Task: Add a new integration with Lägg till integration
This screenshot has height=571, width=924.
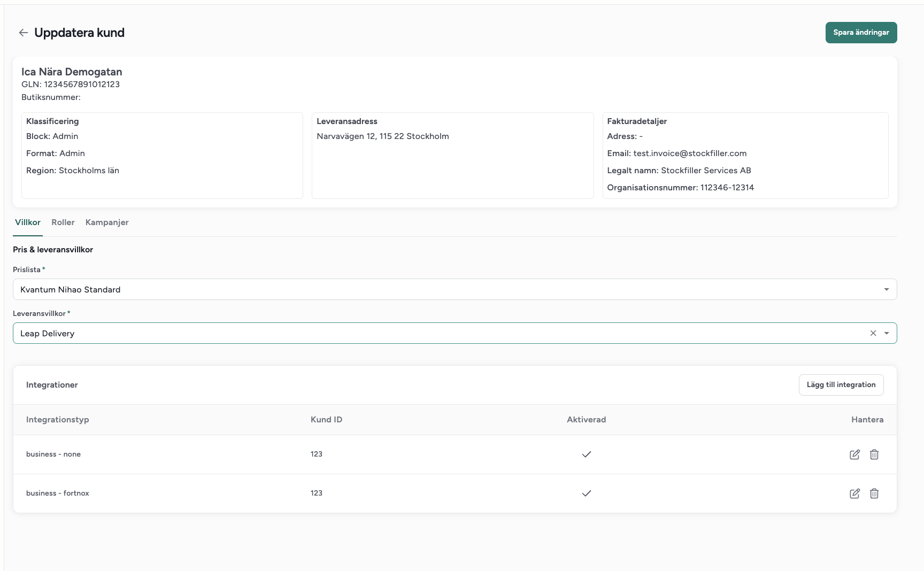Action: [841, 385]
